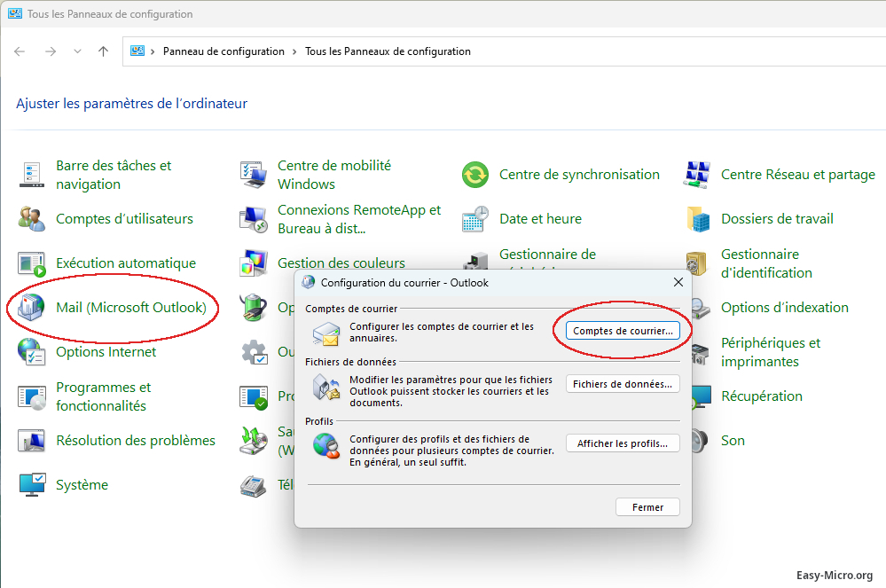The image size is (886, 588).
Task: Click Centre Réseau et partage icon
Action: (x=697, y=175)
